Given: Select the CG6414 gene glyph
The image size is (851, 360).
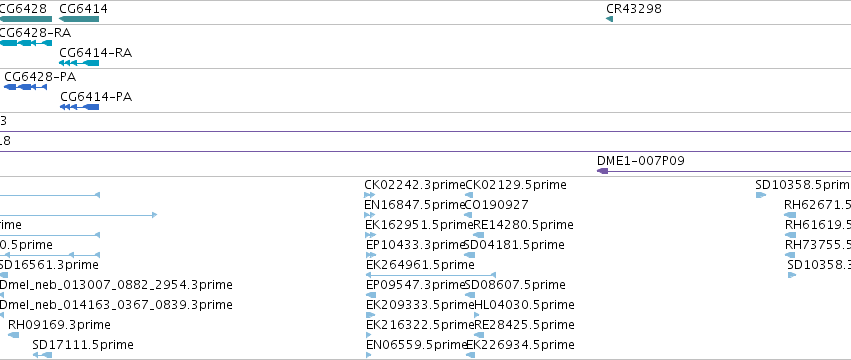Looking at the screenshot, I should 79,19.
